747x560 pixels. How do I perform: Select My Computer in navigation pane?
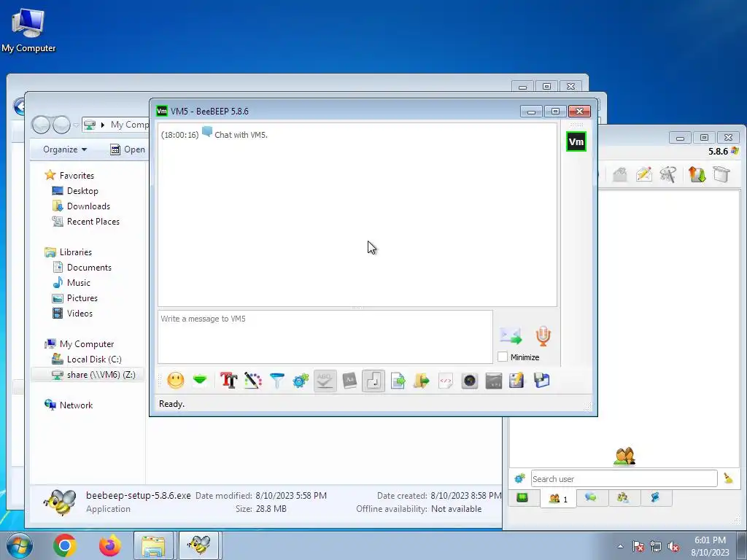point(86,344)
